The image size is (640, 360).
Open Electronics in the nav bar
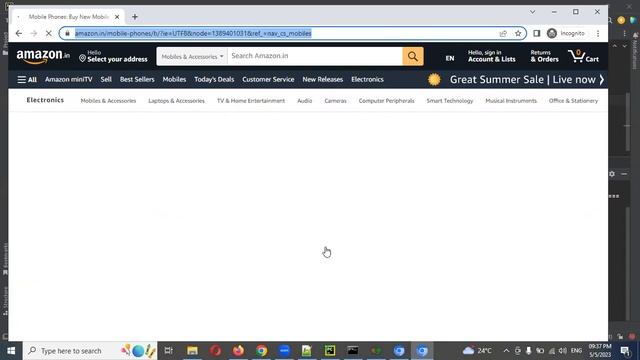pyautogui.click(x=367, y=80)
